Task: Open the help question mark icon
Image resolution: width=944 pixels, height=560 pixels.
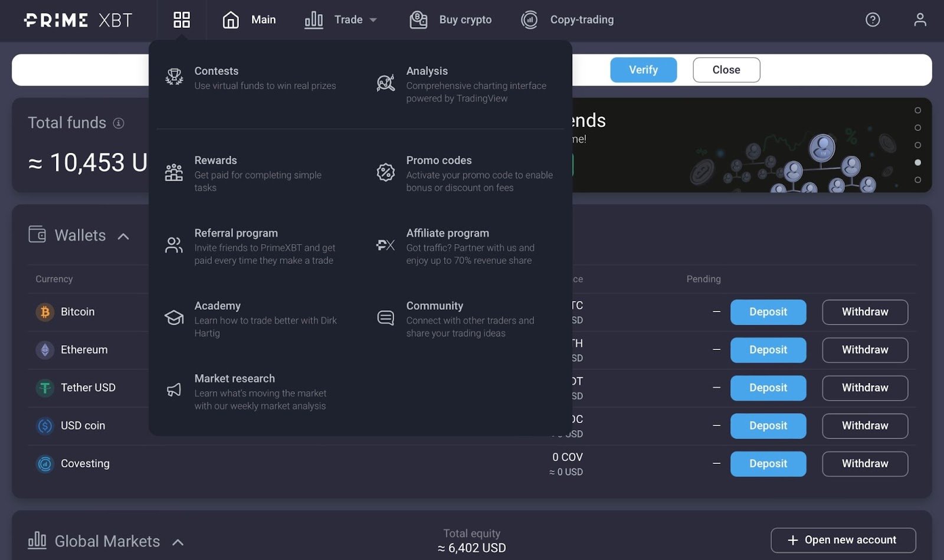Action: (873, 20)
